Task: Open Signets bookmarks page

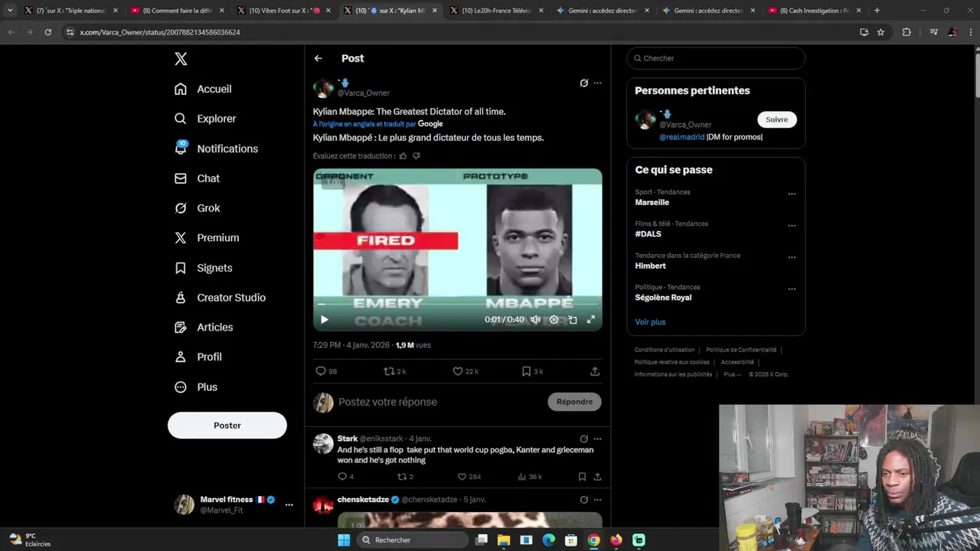Action: pos(203,268)
